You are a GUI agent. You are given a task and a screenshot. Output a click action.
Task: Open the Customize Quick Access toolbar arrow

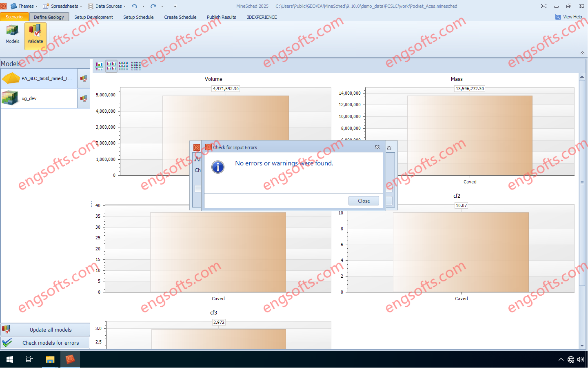click(x=175, y=6)
